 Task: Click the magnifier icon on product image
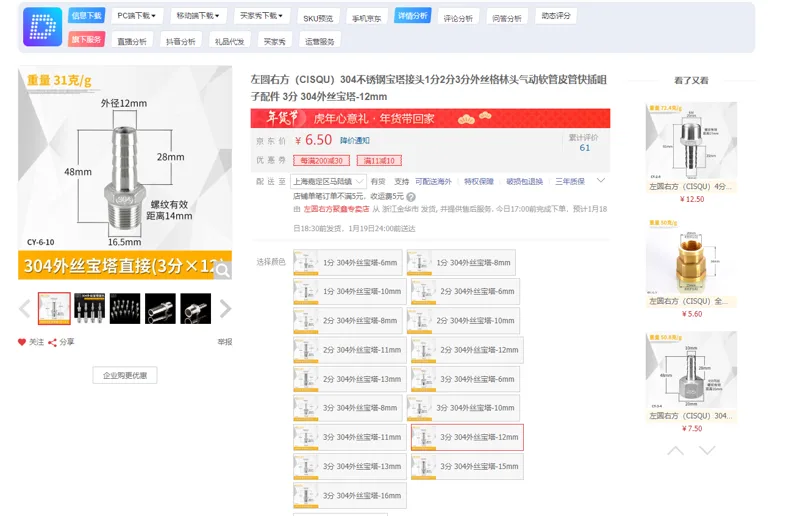222,270
